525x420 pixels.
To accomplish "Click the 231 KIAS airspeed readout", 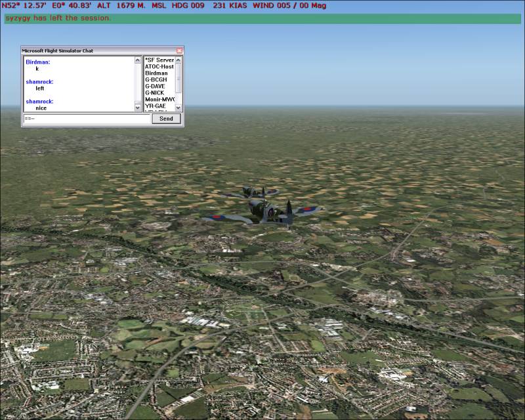I will 230,5.
